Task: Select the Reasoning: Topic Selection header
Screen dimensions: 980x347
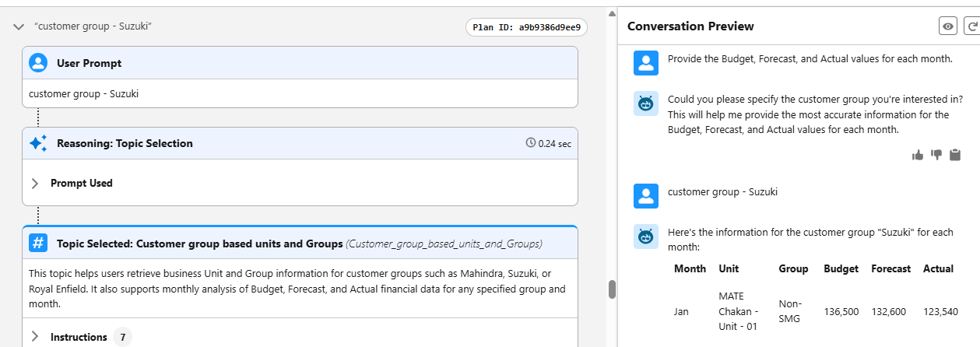Action: coord(125,143)
